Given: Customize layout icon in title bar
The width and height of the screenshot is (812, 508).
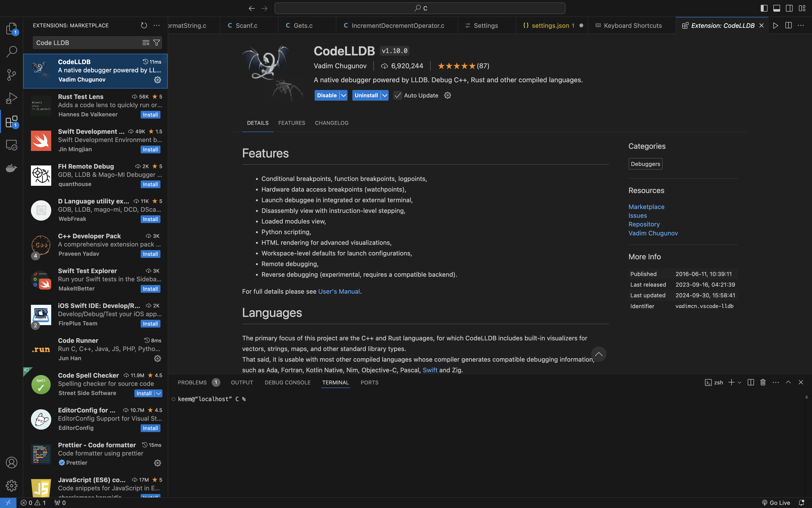Looking at the screenshot, I should click(x=802, y=8).
